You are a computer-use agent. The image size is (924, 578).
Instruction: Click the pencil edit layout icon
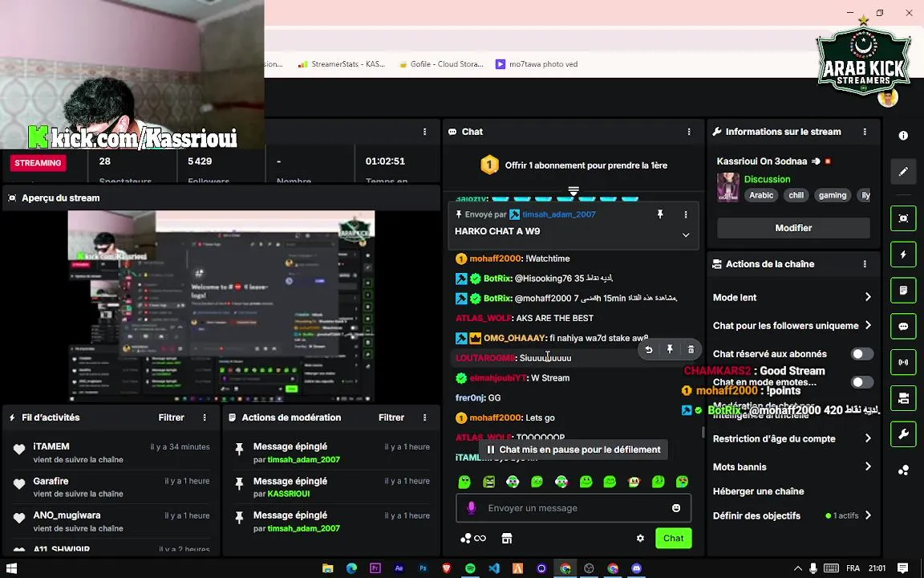(903, 172)
